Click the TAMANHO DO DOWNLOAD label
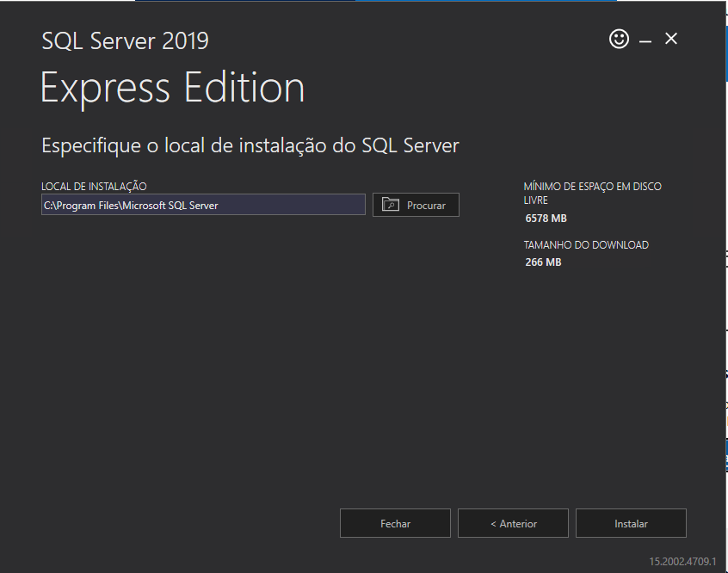The image size is (728, 573). [x=586, y=244]
